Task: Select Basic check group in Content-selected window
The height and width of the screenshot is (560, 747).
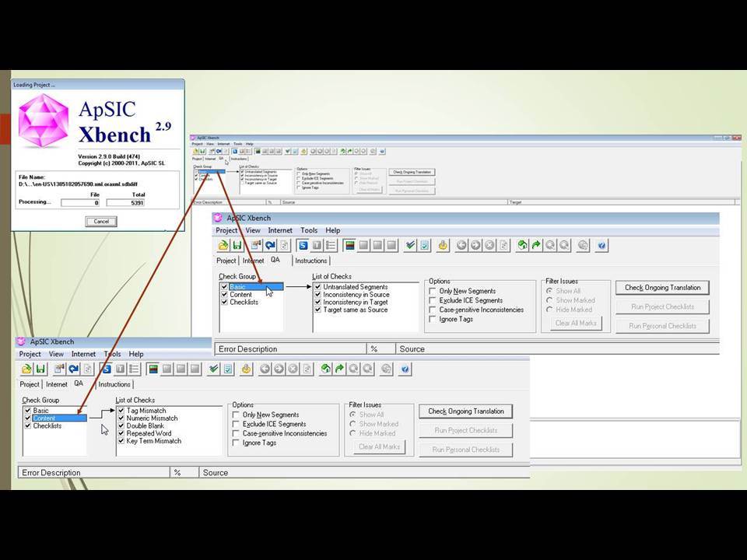Action: (x=41, y=411)
